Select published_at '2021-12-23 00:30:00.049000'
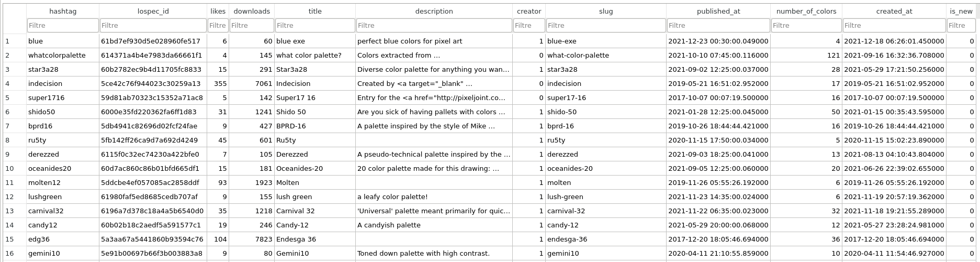The width and height of the screenshot is (980, 262). [718, 41]
